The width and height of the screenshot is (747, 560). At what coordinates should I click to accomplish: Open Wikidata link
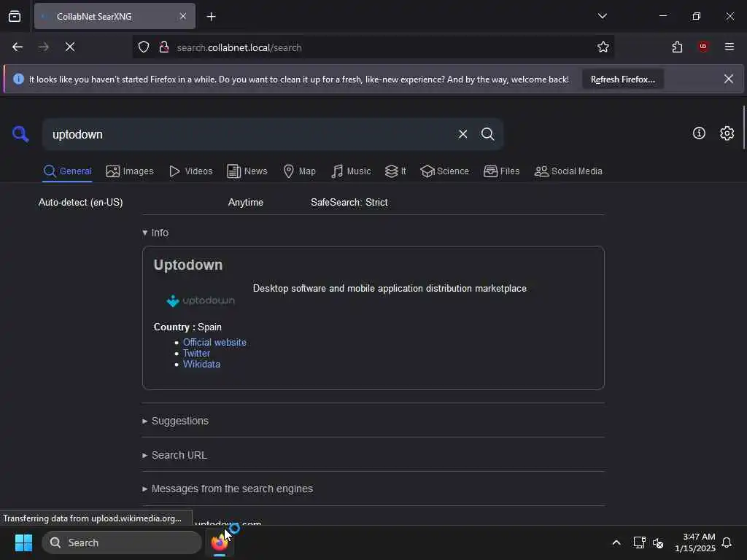[201, 365]
